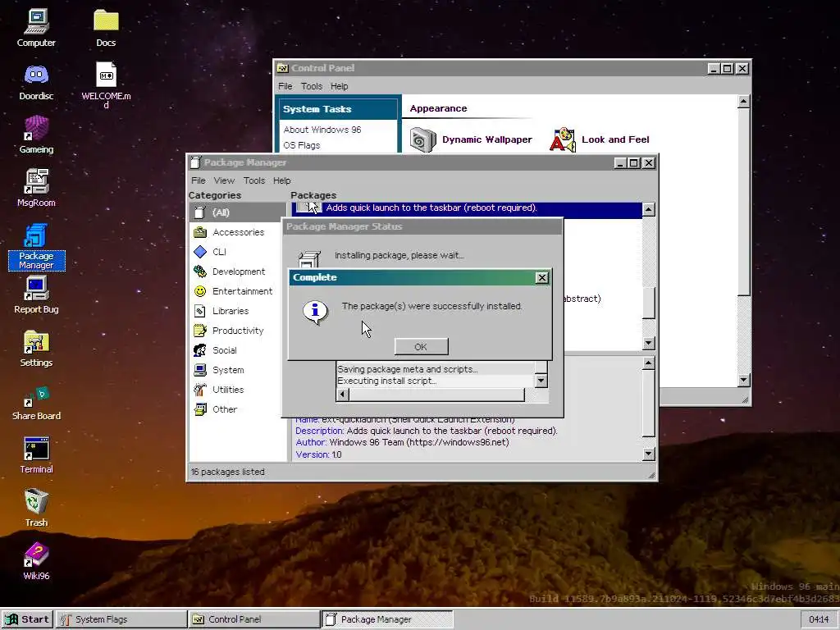This screenshot has height=630, width=840.
Task: Open Control Panel Tools menu
Action: 311,86
